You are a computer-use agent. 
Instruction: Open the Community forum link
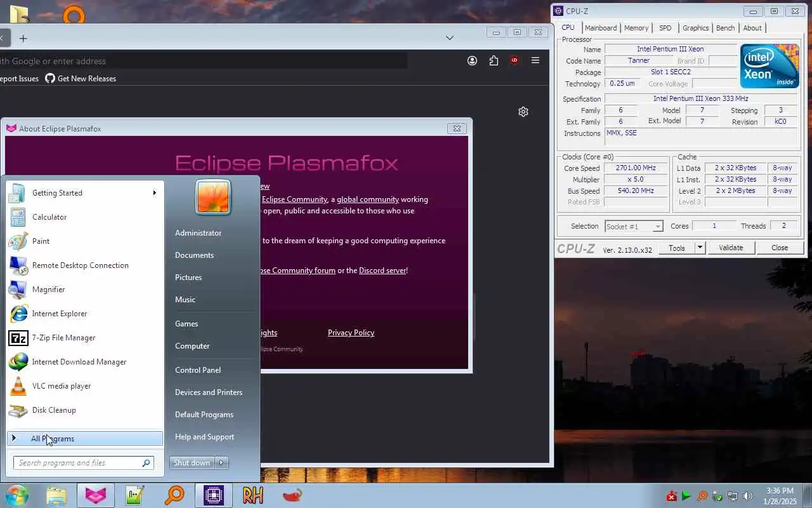[298, 271]
